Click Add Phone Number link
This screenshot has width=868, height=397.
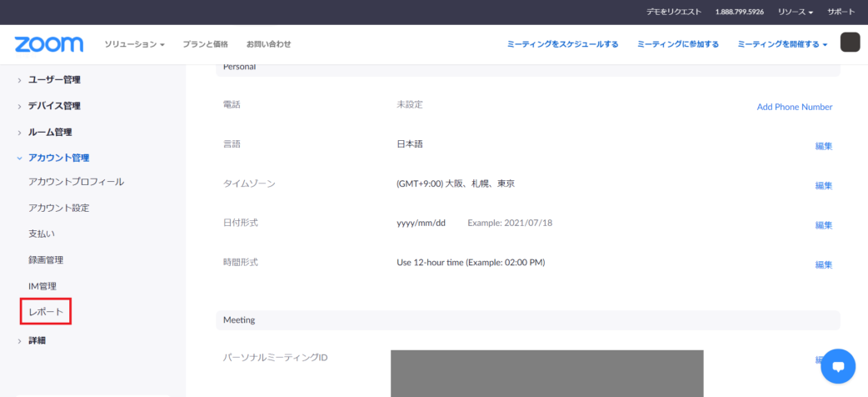[794, 107]
